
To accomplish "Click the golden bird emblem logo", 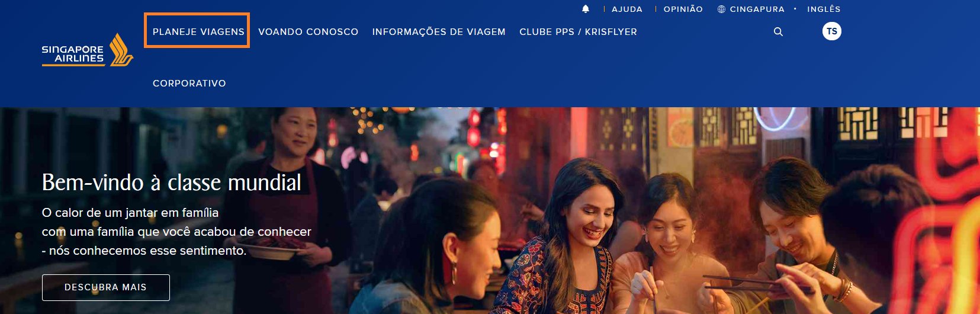I will (x=122, y=49).
